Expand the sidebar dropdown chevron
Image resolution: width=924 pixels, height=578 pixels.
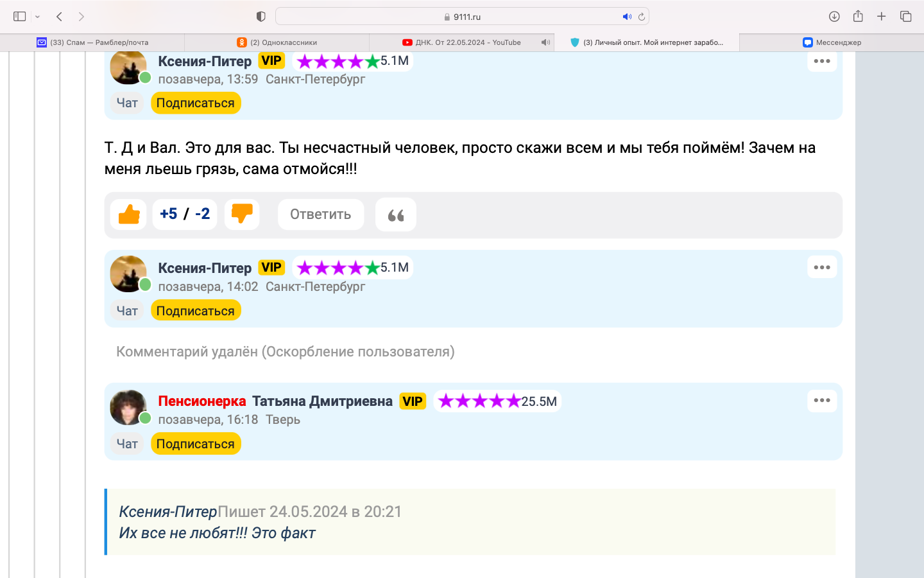coord(37,17)
